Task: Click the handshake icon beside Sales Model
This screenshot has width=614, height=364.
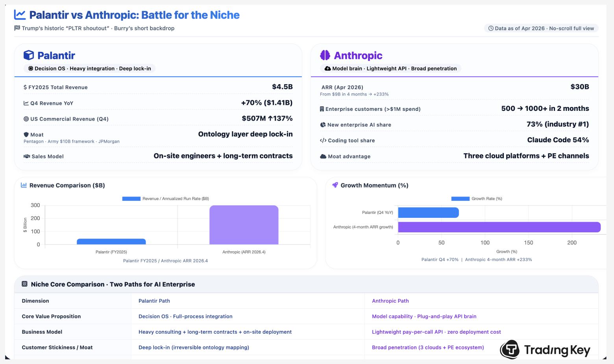Action: point(27,156)
